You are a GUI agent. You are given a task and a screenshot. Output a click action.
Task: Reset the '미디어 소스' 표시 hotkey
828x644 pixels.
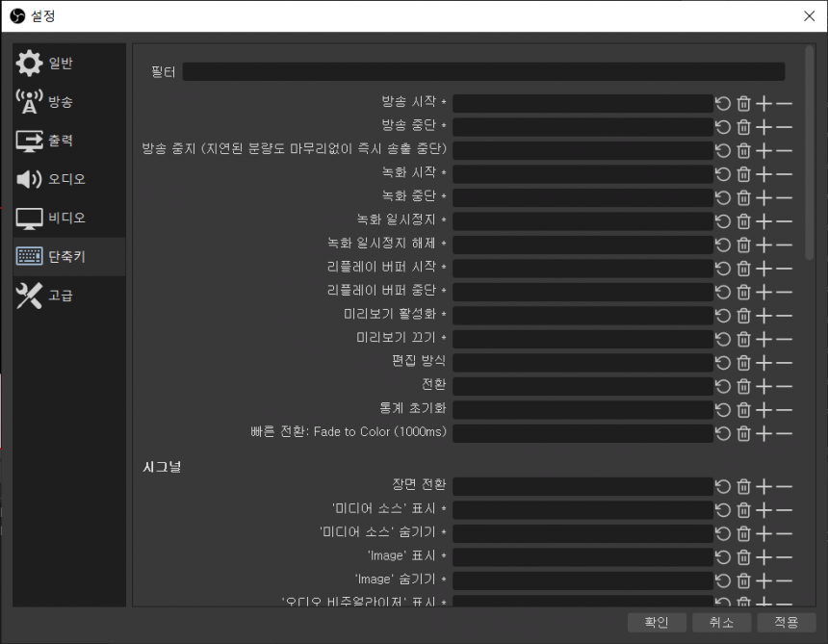tap(723, 509)
